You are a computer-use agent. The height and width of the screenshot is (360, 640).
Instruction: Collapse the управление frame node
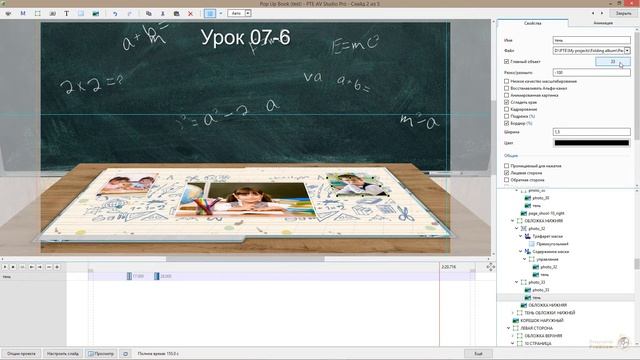525,259
